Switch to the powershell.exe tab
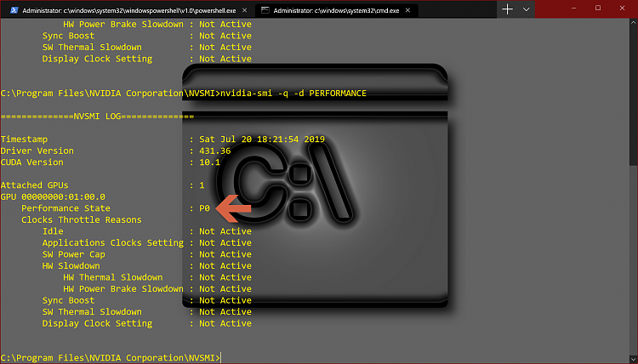The height and width of the screenshot is (364, 638). (129, 10)
